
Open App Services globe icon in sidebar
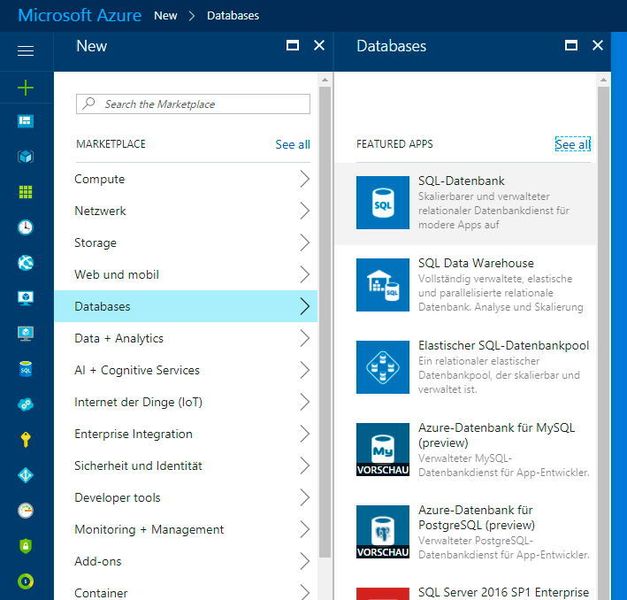click(x=26, y=263)
